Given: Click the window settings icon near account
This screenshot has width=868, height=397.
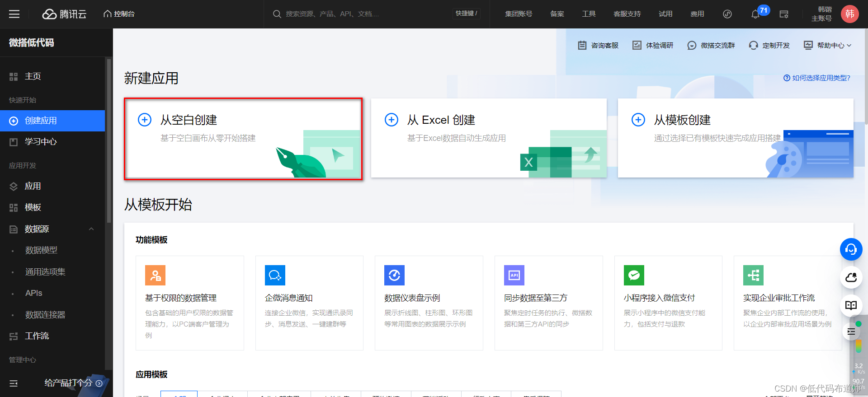Looking at the screenshot, I should [x=784, y=14].
